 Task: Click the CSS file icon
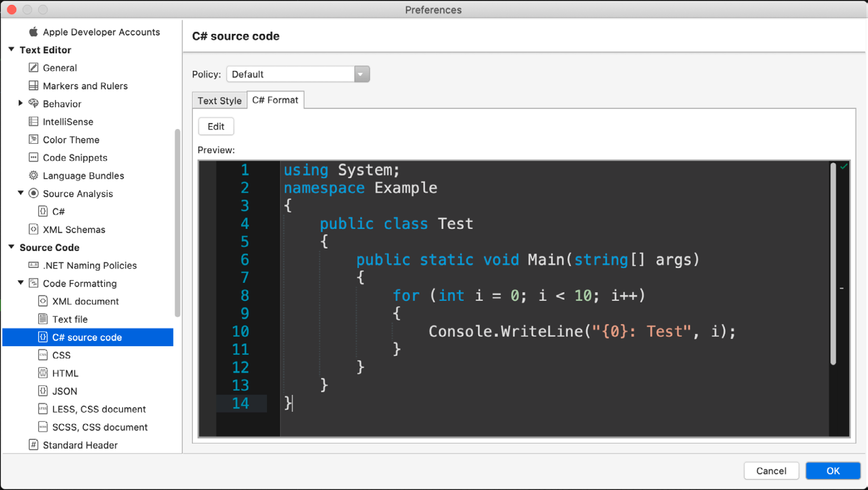point(43,355)
